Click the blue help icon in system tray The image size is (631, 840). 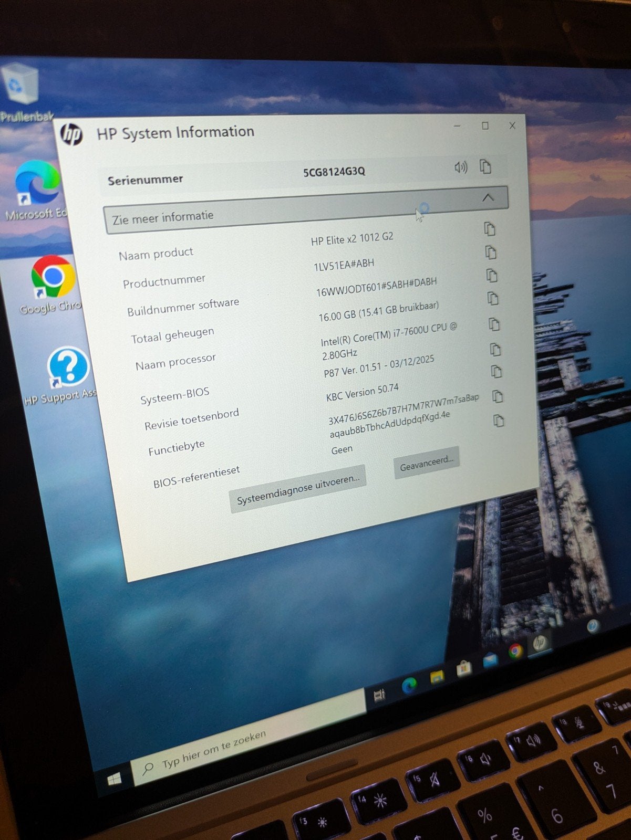(x=593, y=626)
